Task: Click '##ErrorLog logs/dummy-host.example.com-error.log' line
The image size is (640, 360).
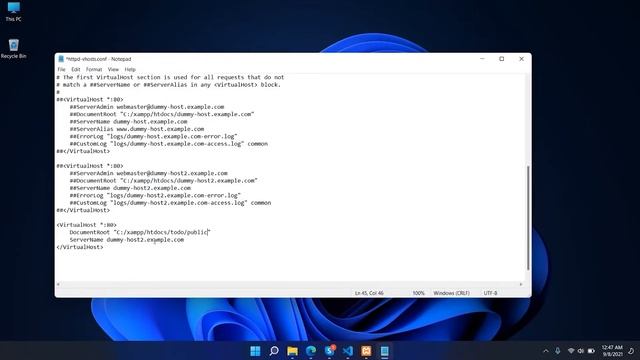Action: [153, 136]
